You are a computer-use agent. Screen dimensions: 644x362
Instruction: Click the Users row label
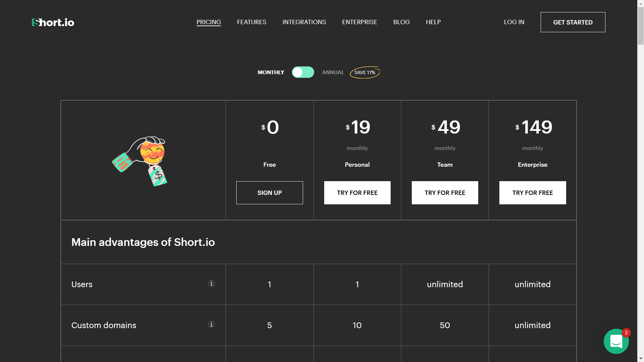(x=82, y=285)
